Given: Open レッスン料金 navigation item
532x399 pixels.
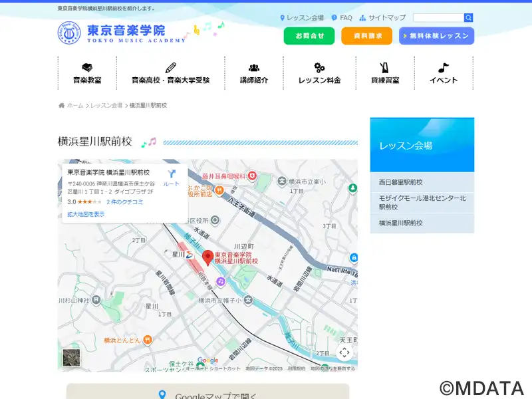Looking at the screenshot, I should point(319,73).
